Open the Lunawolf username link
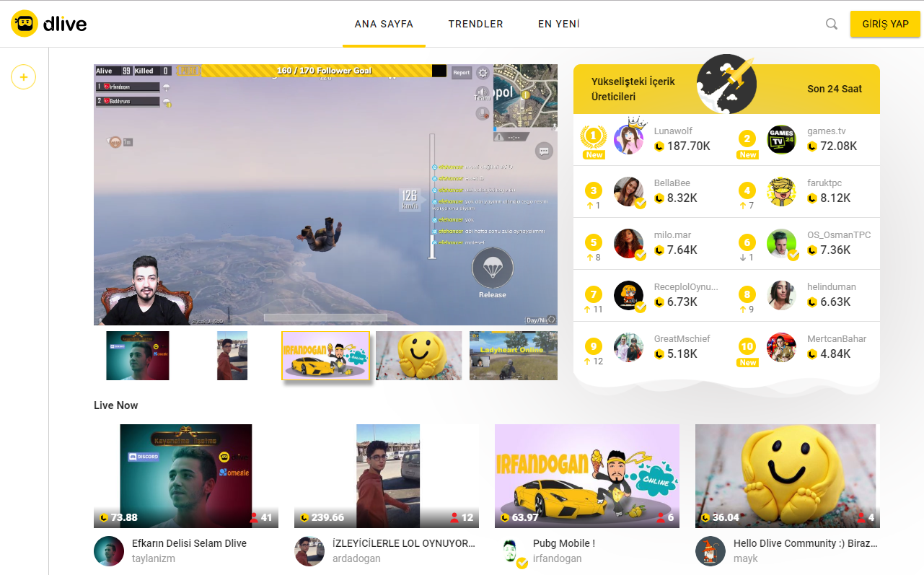924x575 pixels. [x=673, y=131]
